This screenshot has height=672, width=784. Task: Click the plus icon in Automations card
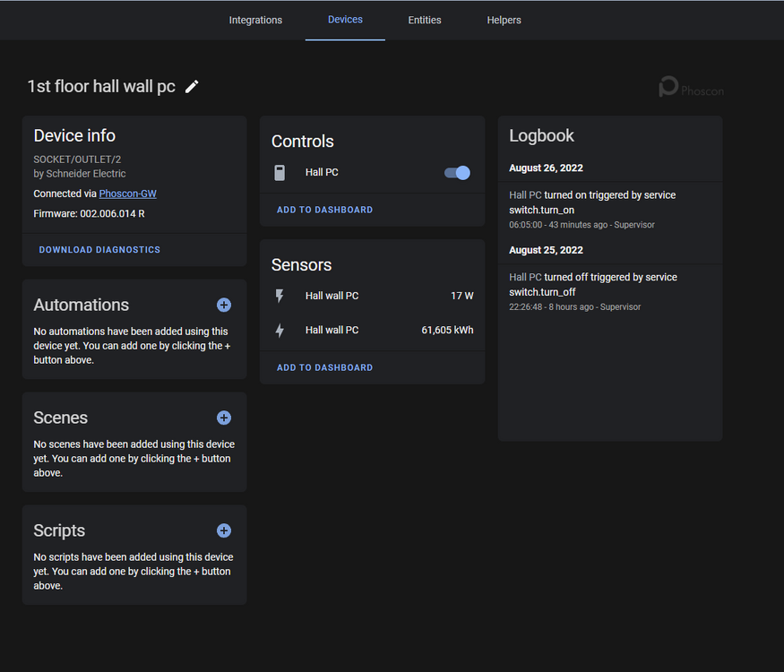tap(224, 306)
